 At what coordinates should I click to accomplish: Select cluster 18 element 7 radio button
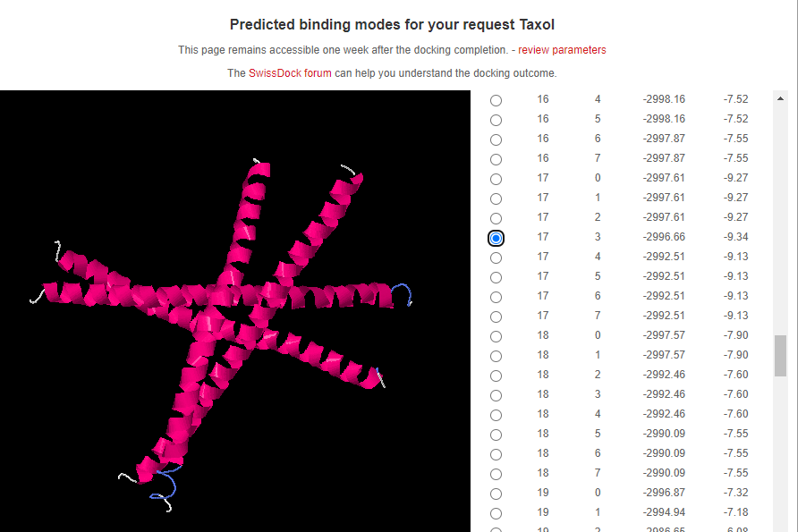[496, 474]
